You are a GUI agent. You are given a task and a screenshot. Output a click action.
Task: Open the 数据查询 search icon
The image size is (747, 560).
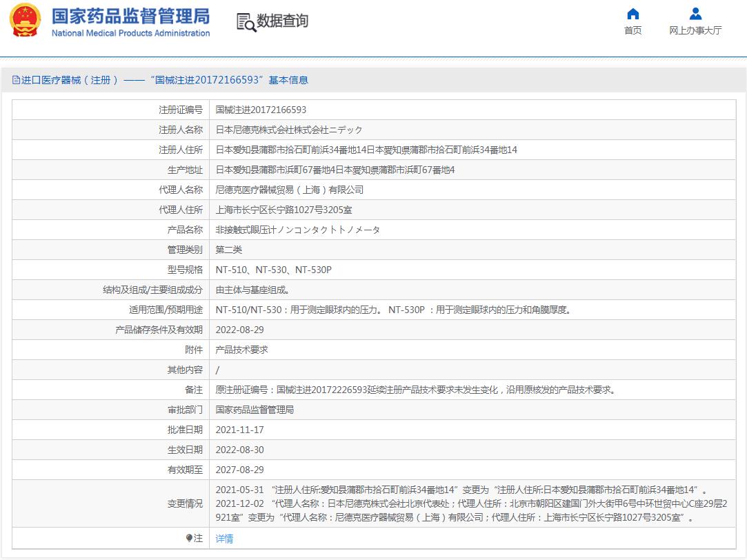click(246, 22)
